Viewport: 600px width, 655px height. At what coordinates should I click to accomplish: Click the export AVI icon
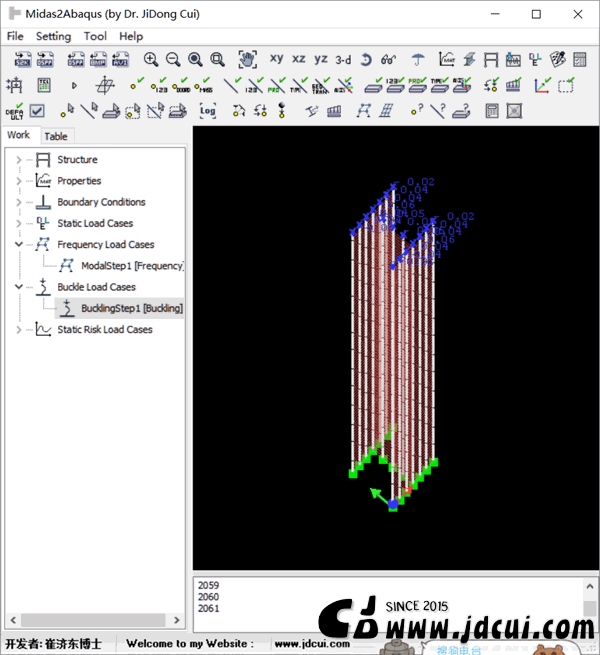120,59
